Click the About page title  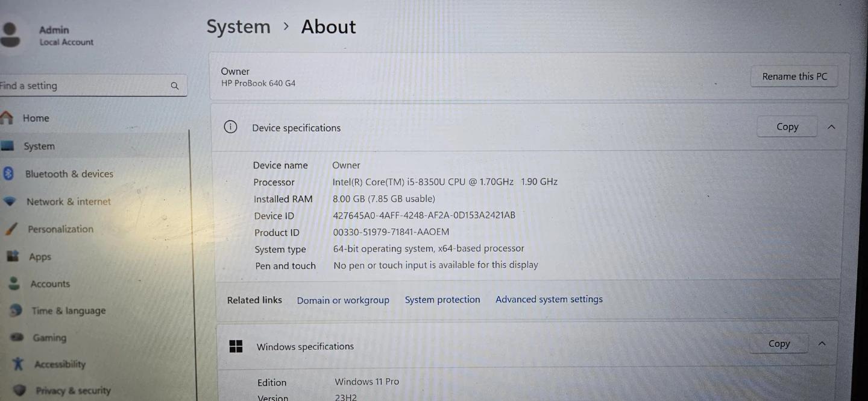click(329, 27)
